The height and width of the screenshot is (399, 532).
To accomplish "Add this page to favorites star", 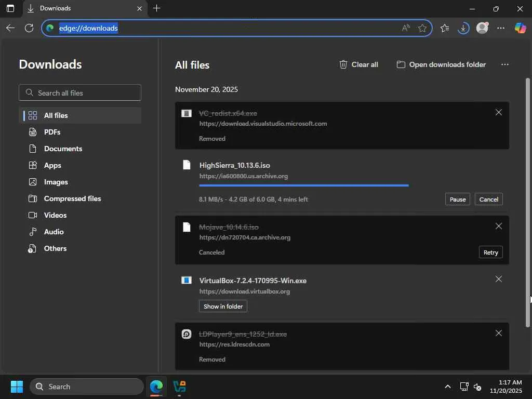I will [422, 28].
